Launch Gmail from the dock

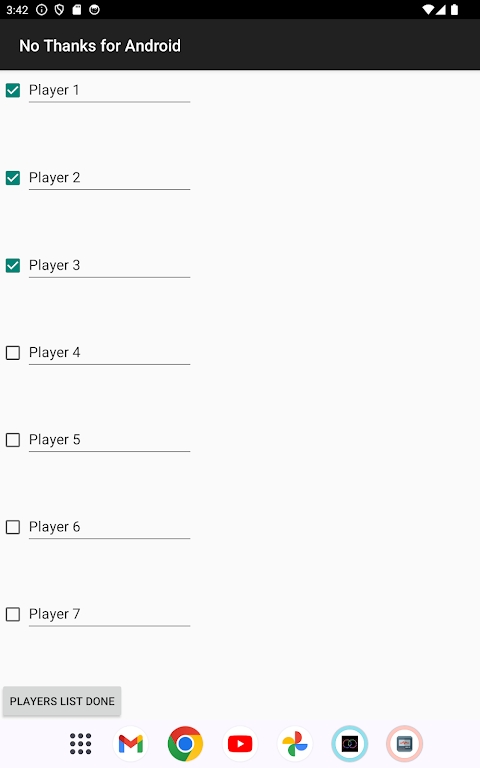pos(130,744)
